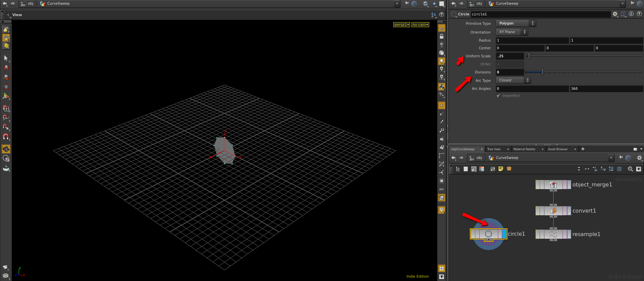Toggle network grid display icon
This screenshot has width=644, height=281.
620,169
